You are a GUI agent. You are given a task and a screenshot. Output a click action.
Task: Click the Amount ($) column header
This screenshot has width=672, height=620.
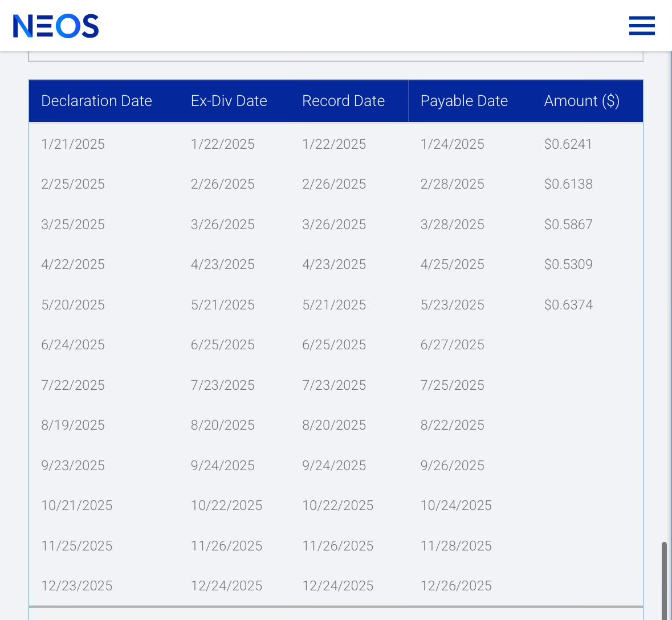(x=581, y=101)
